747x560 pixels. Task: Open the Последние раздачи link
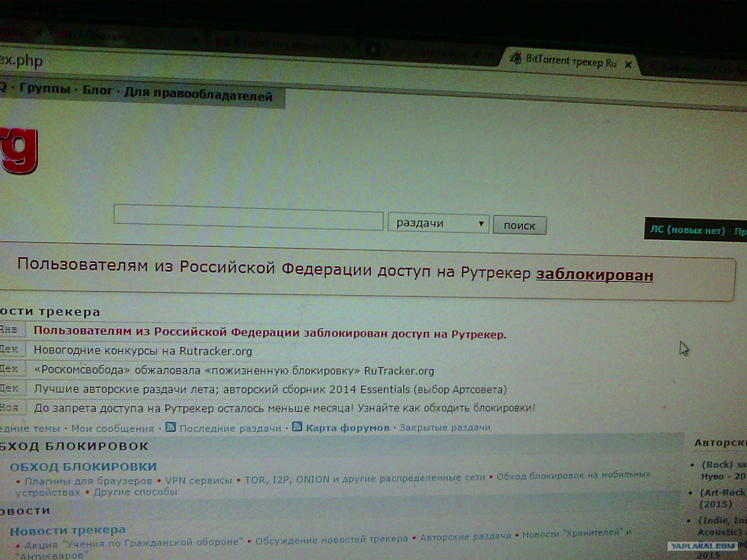point(230,428)
